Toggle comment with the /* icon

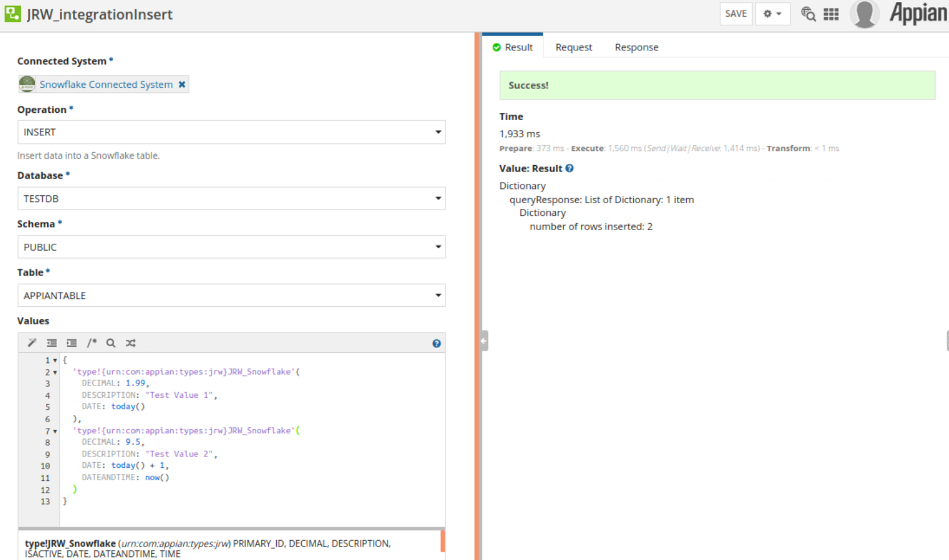point(92,343)
